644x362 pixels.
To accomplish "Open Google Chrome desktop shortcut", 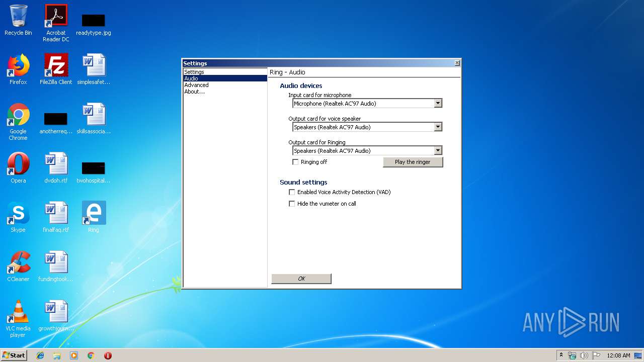I will coord(18,122).
